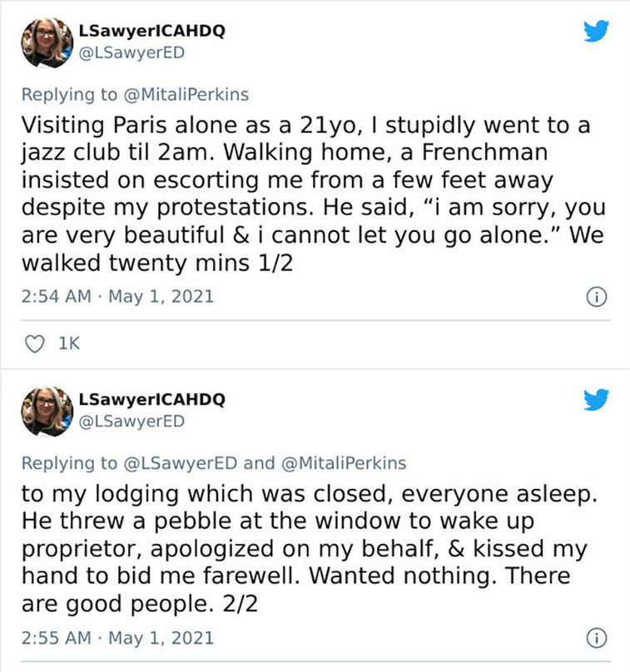Click the Twitter bird icon in first tweet
Viewport: 630px width, 672px height.
596,31
